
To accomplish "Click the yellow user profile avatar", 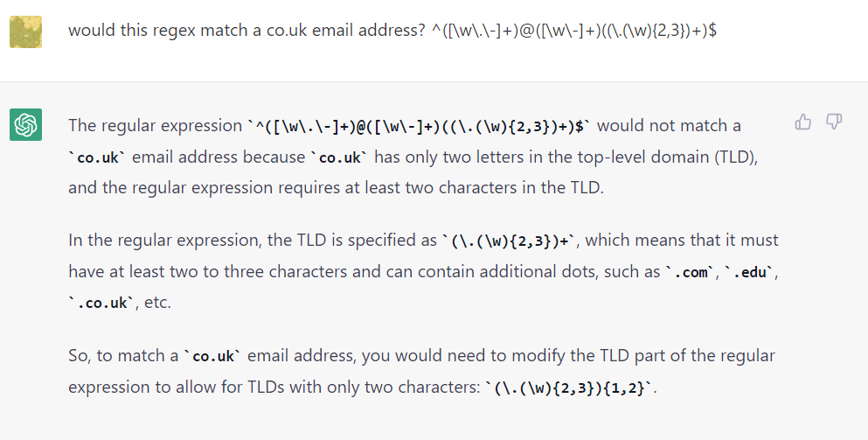I will [x=25, y=31].
